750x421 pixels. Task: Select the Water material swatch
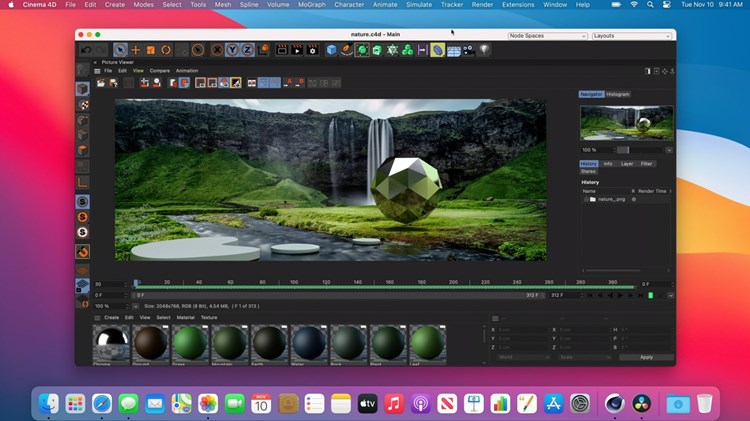pyautogui.click(x=309, y=344)
